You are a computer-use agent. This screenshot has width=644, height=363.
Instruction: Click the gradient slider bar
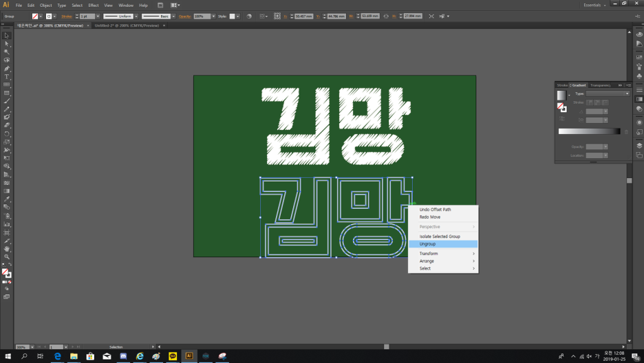pos(589,131)
